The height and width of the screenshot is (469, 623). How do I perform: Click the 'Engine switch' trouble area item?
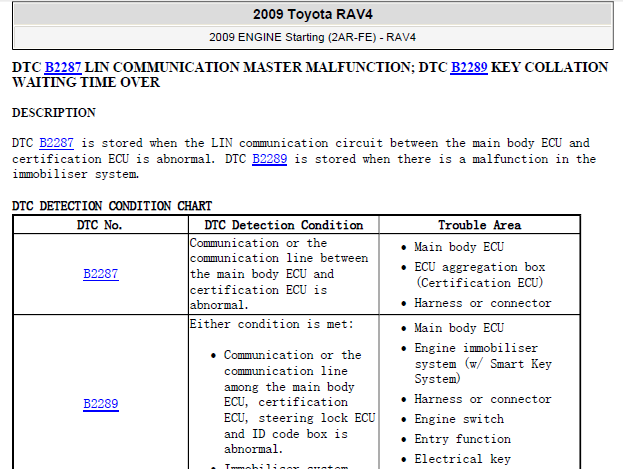tap(459, 419)
